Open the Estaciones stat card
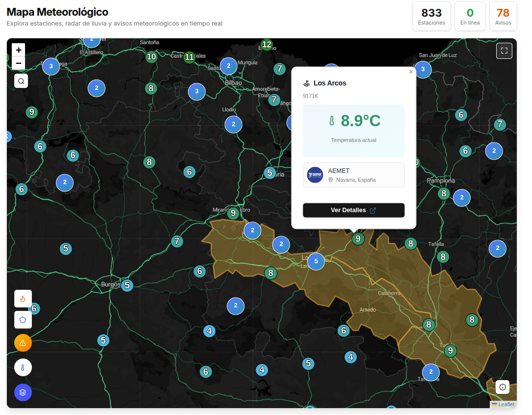 [x=431, y=16]
